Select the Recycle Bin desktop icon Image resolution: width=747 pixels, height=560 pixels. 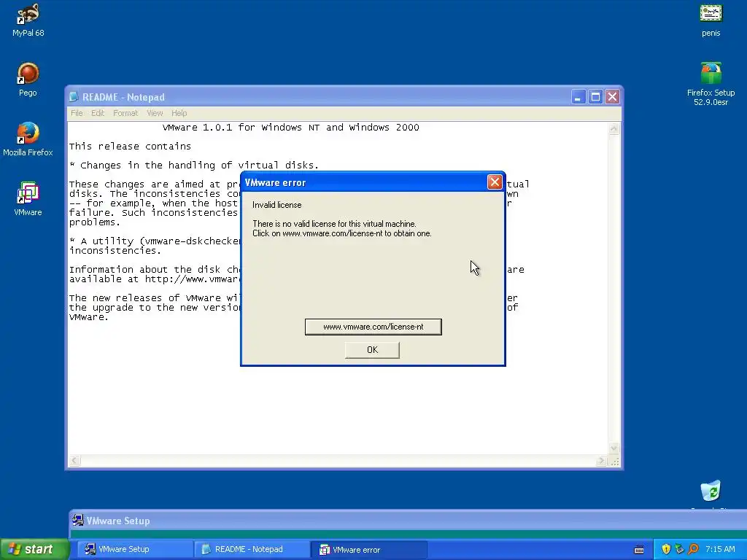point(711,491)
